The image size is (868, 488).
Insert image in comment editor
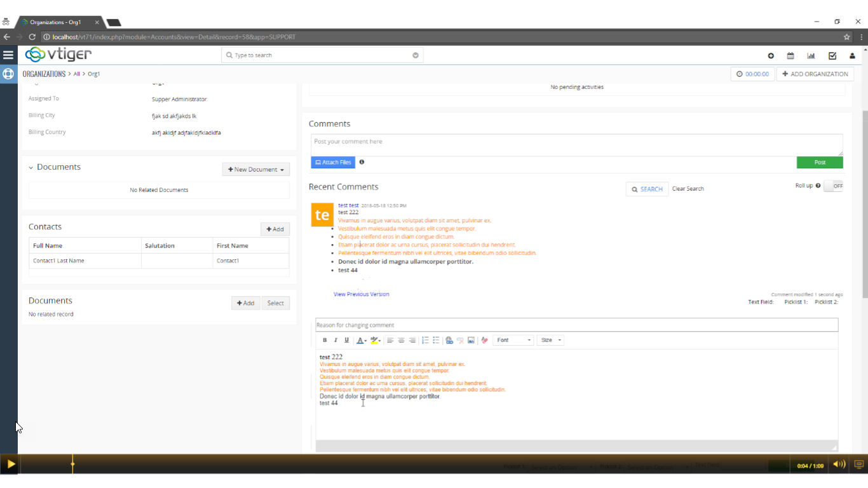[x=471, y=341]
